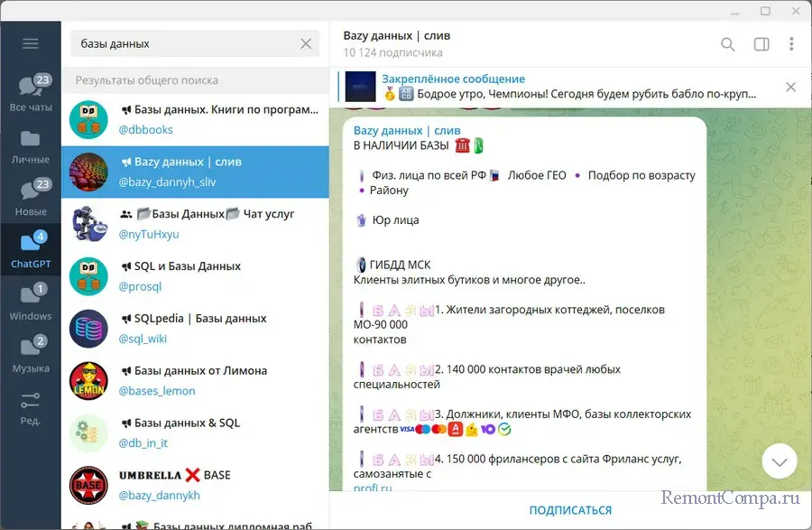Clear the search field text
The width and height of the screenshot is (812, 530).
[x=306, y=43]
